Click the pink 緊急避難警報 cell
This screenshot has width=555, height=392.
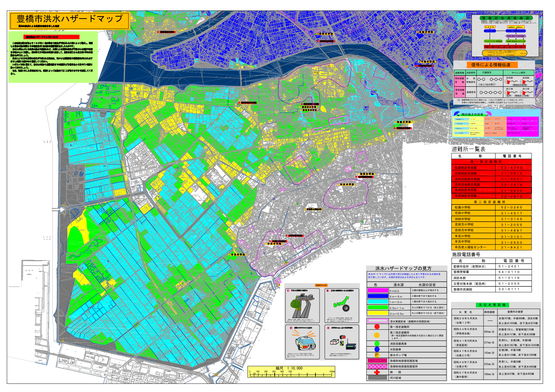(459, 92)
